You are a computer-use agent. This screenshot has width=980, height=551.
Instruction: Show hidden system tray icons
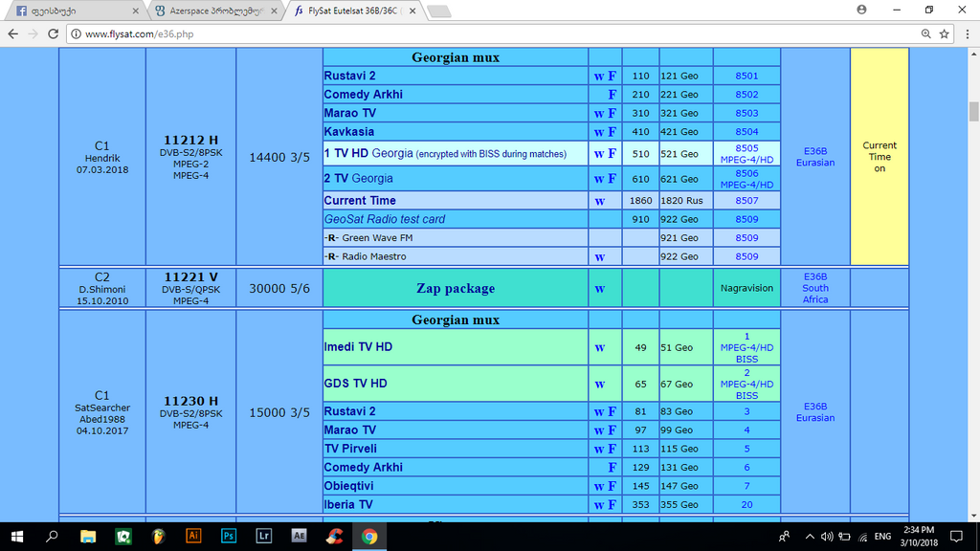[810, 537]
